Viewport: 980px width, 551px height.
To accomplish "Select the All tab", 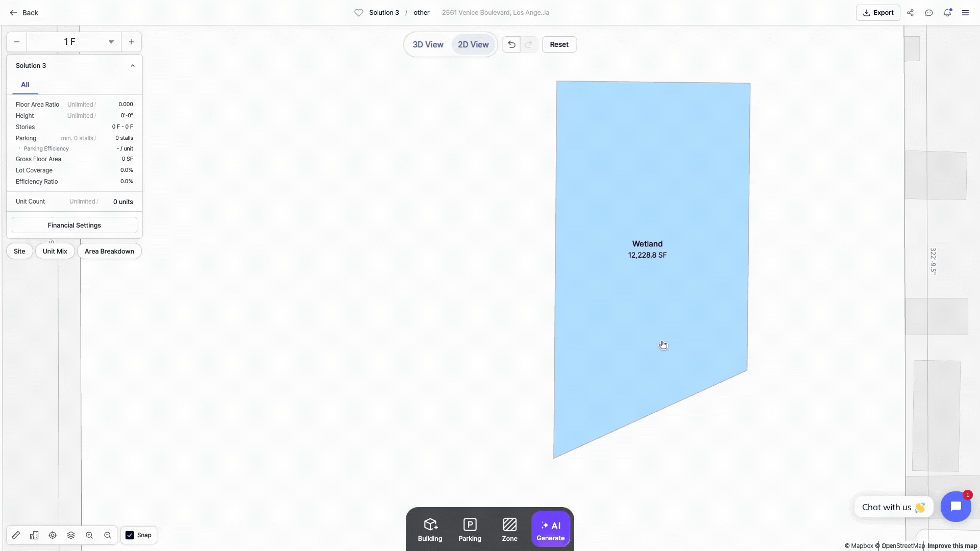I will click(x=25, y=85).
